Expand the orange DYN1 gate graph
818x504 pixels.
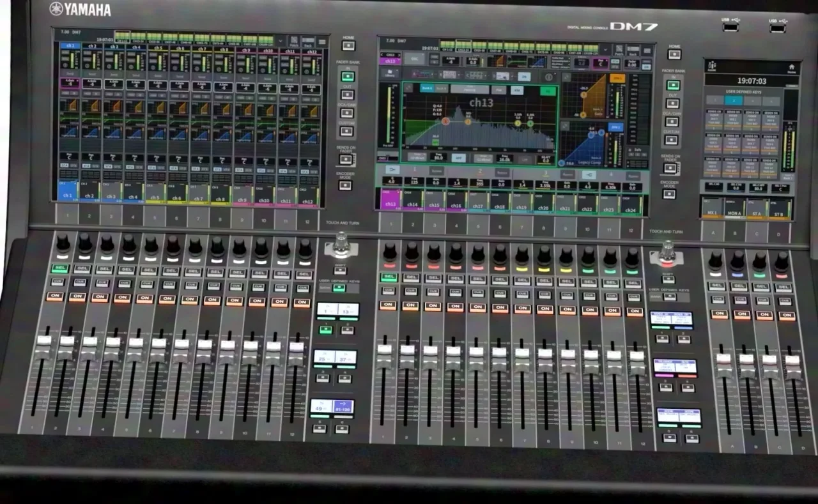(567, 77)
